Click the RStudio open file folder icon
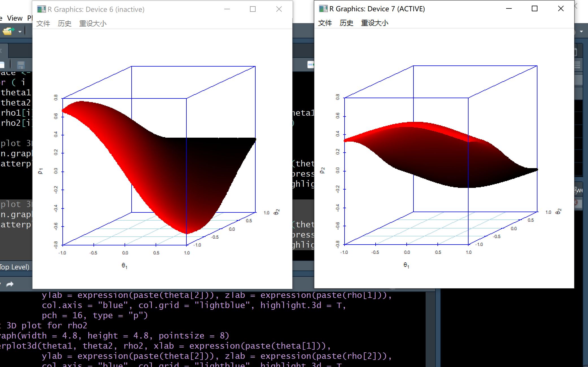The image size is (588, 367). (8, 31)
